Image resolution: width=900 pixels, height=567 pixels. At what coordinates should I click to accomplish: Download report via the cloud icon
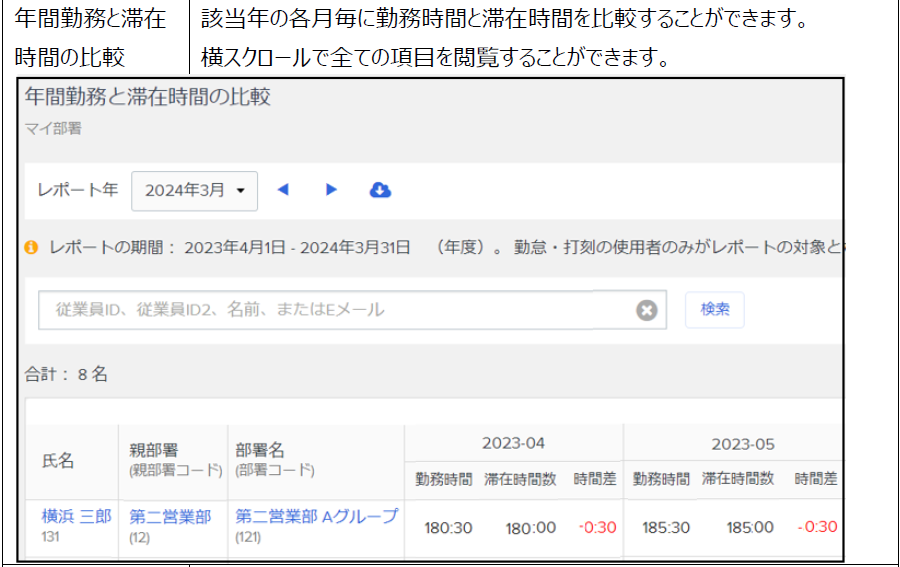pyautogui.click(x=380, y=190)
